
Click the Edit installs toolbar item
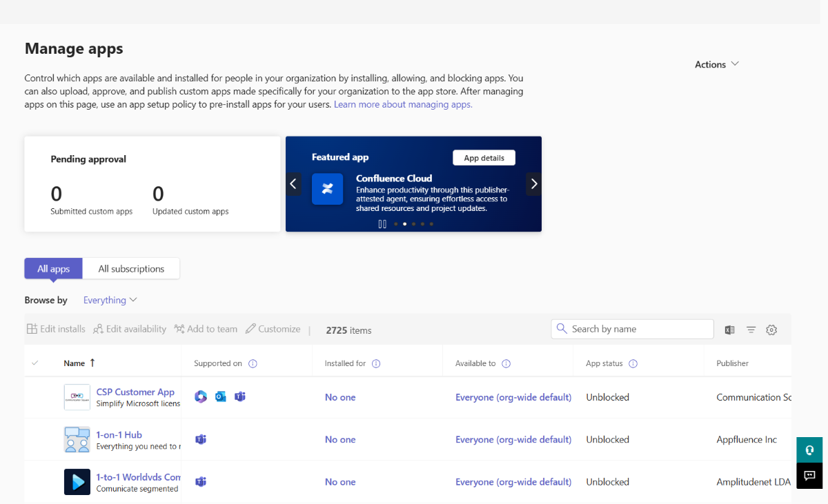(56, 329)
